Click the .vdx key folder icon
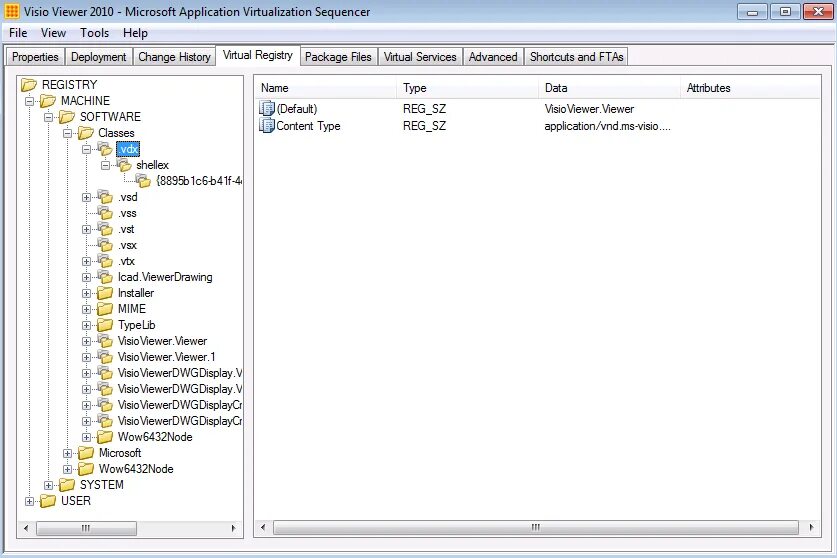Image resolution: width=837 pixels, height=558 pixels. 105,149
